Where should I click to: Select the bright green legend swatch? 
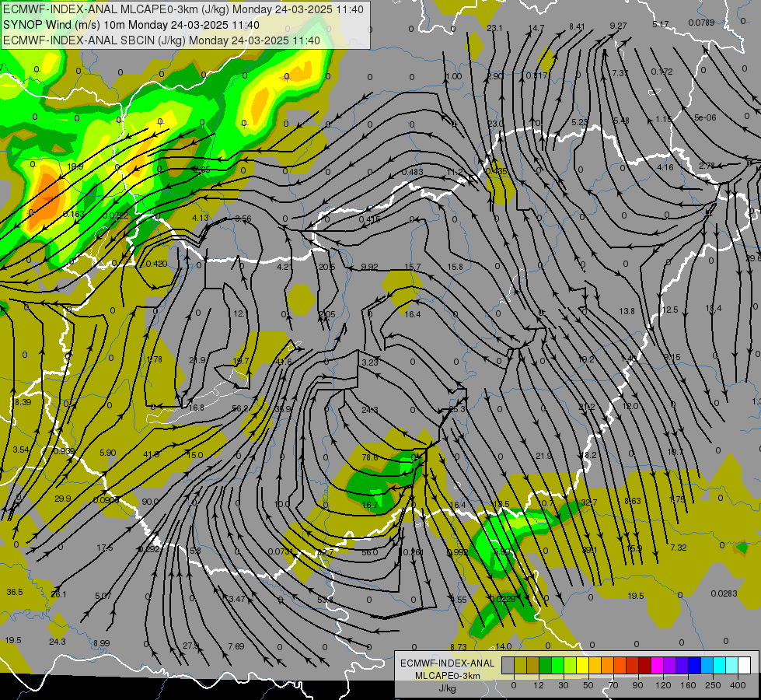click(557, 666)
